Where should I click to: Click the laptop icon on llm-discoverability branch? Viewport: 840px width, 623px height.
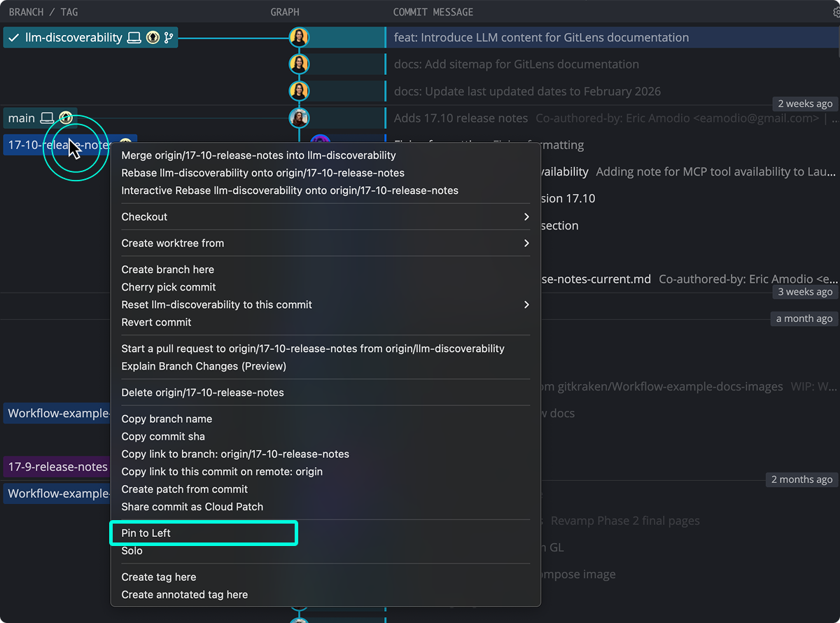(x=134, y=38)
